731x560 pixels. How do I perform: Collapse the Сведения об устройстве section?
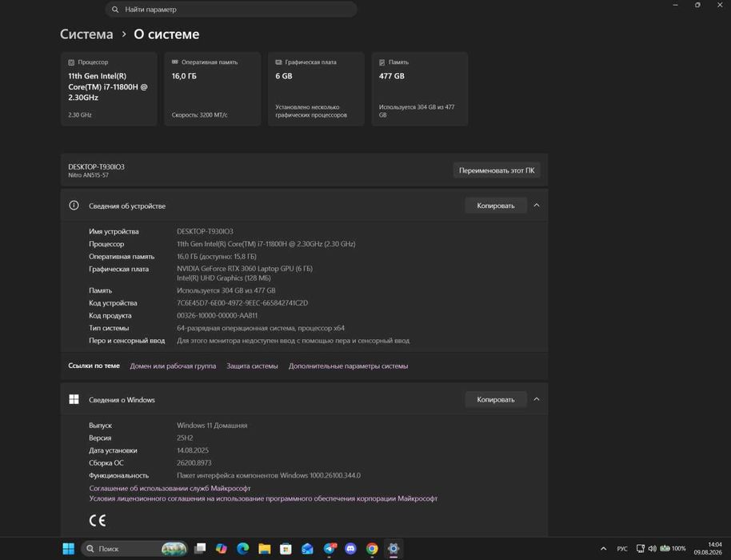tap(537, 206)
